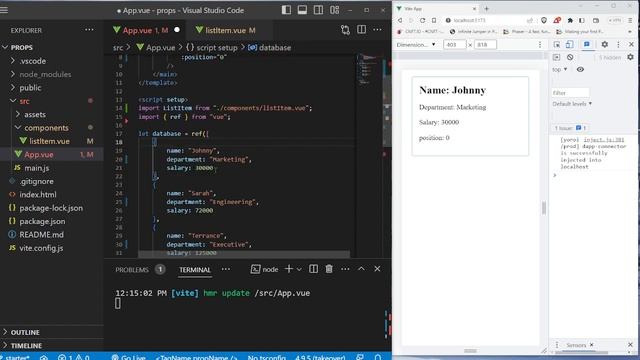This screenshot has height=360, width=640.
Task: Open notifications bell in status bar
Action: (378, 357)
